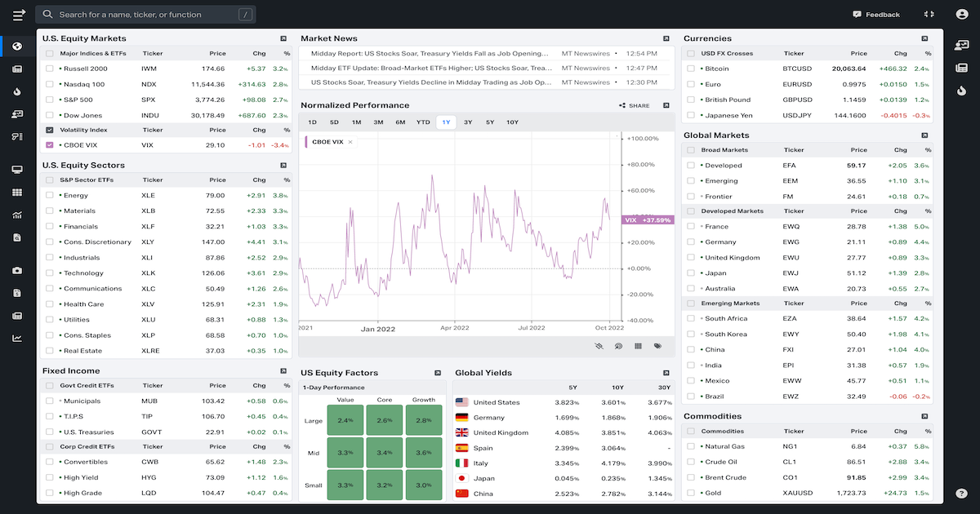Open the camera icon in left sidebar
The height and width of the screenshot is (514, 980).
tap(17, 270)
